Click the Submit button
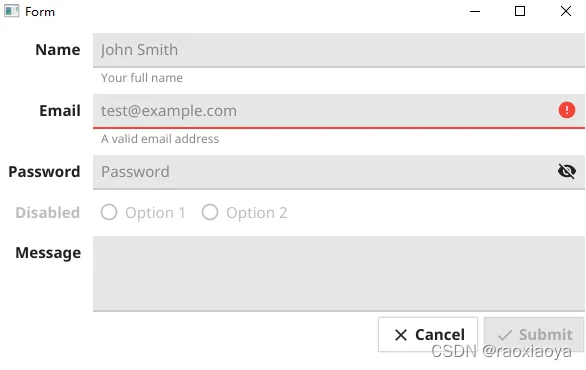The height and width of the screenshot is (370, 586). click(534, 335)
